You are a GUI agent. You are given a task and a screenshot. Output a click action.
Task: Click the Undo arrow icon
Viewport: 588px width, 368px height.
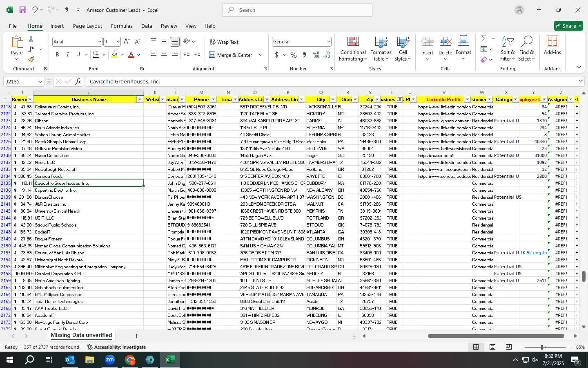(35, 10)
